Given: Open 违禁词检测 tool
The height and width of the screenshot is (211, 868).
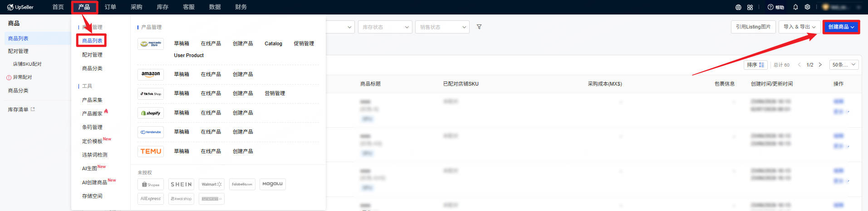Looking at the screenshot, I should tap(94, 155).
